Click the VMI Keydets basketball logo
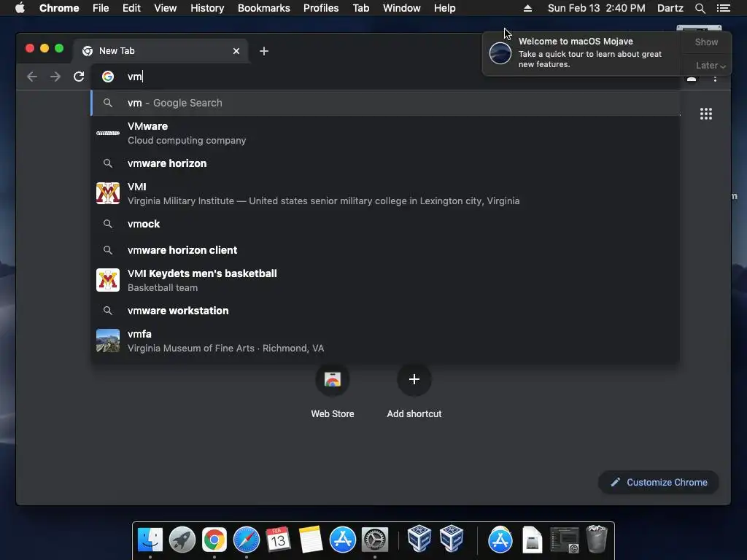Viewport: 747px width, 560px height. click(x=108, y=280)
